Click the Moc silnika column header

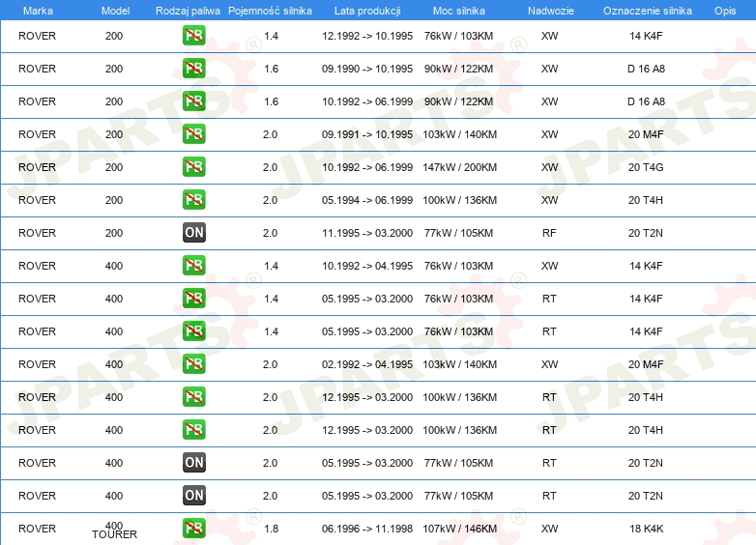[x=459, y=11]
